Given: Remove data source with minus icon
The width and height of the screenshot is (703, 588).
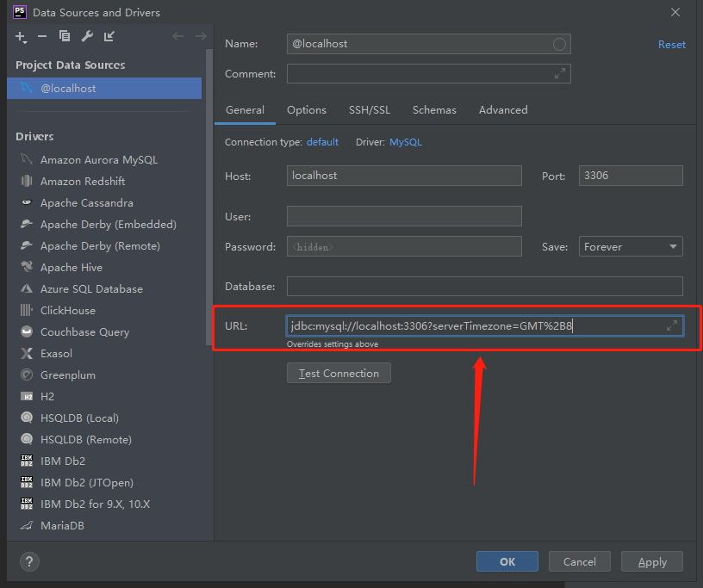Looking at the screenshot, I should click(x=42, y=36).
